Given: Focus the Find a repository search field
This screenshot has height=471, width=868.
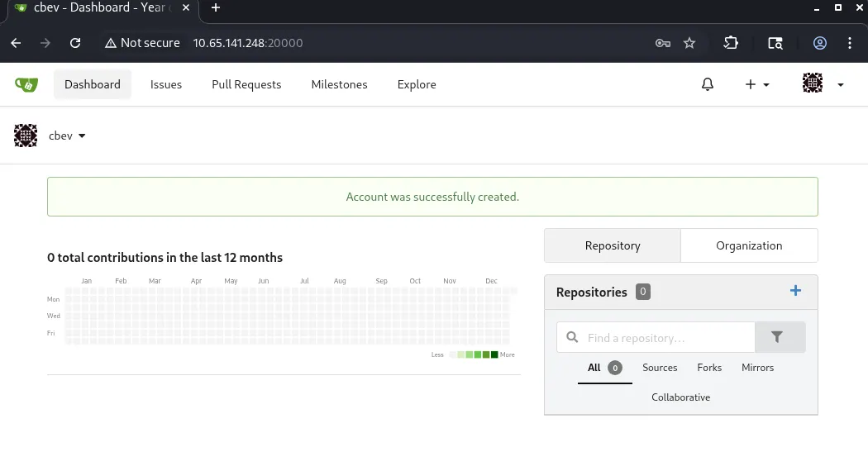Looking at the screenshot, I should pyautogui.click(x=665, y=337).
